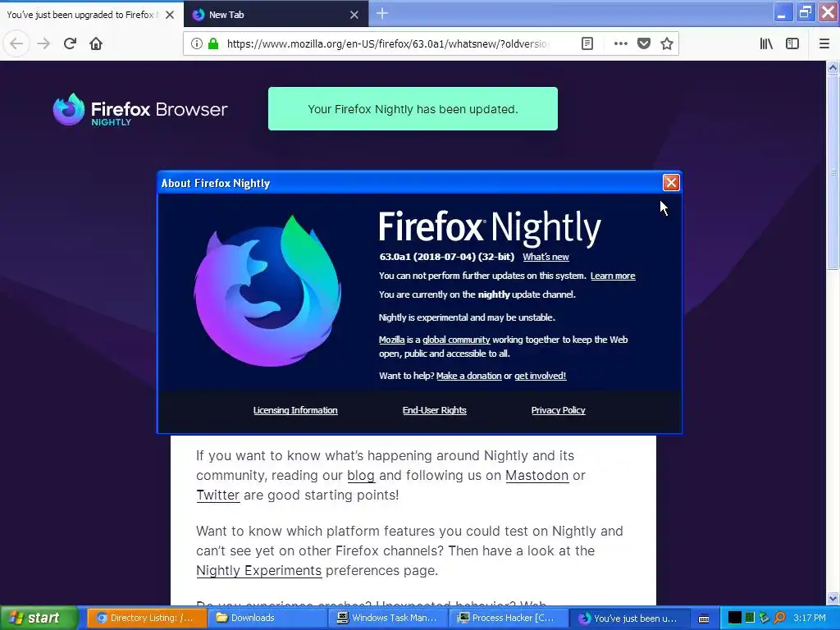Follow the Twitter link
The width and height of the screenshot is (840, 630).
pyautogui.click(x=217, y=495)
